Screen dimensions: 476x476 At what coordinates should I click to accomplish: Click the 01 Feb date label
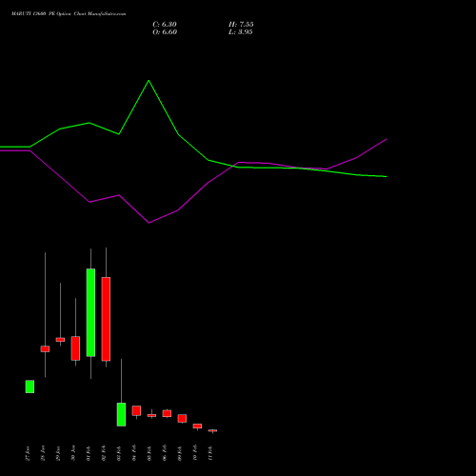pos(89,453)
